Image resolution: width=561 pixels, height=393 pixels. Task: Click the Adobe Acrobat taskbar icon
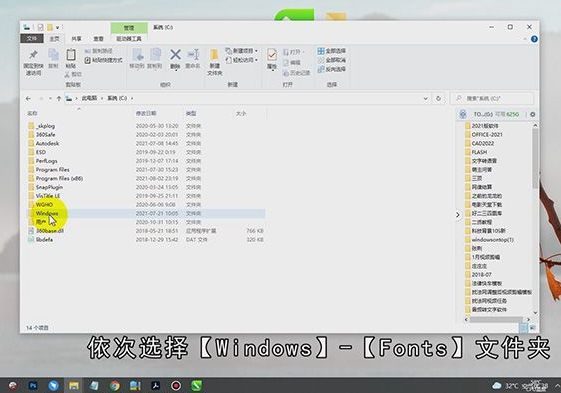click(156, 385)
